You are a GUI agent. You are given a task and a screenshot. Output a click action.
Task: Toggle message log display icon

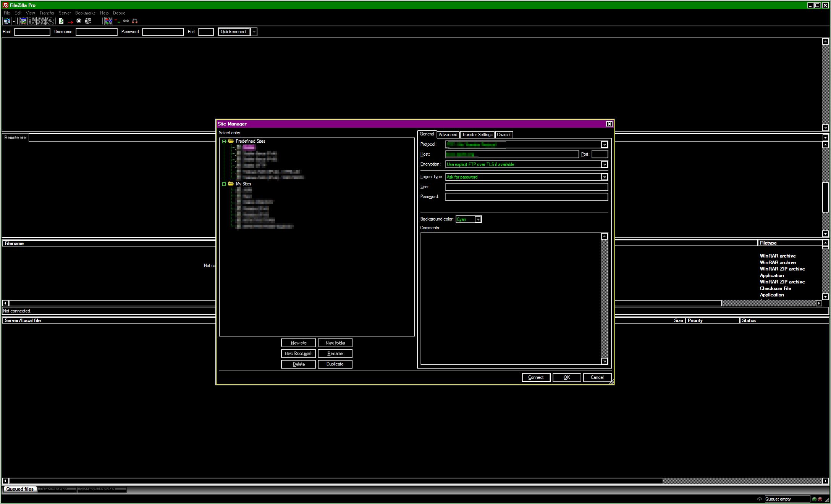click(23, 21)
